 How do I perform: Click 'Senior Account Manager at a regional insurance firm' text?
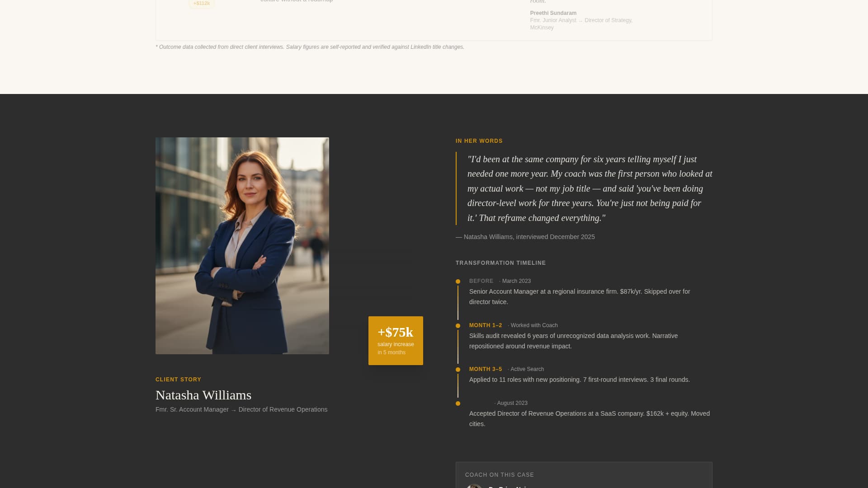pyautogui.click(x=580, y=297)
